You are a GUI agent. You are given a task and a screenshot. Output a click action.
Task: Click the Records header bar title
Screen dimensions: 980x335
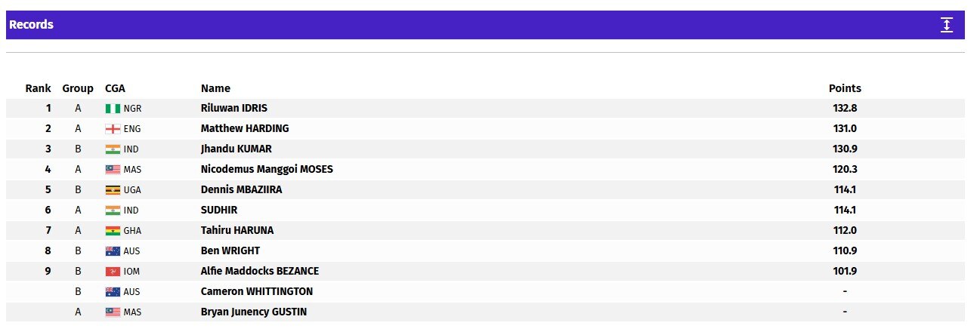[31, 25]
